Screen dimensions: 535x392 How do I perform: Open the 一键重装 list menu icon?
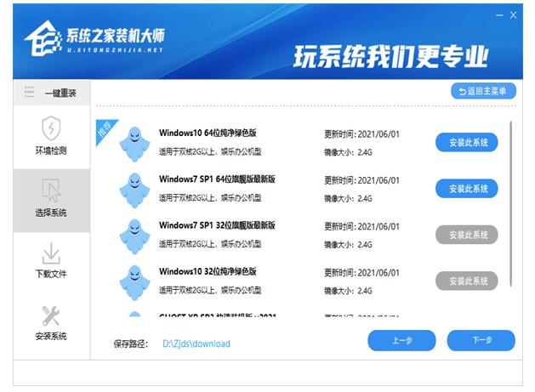point(29,92)
